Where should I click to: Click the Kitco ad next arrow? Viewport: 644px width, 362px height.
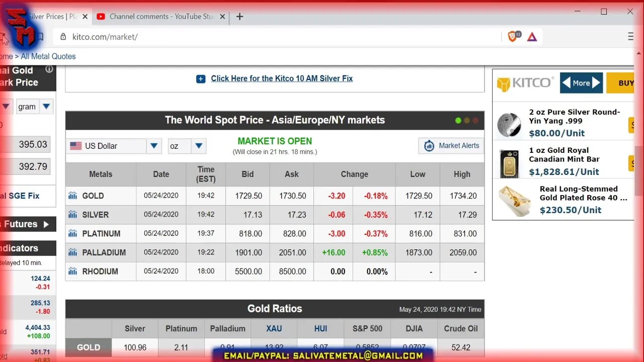coord(596,83)
